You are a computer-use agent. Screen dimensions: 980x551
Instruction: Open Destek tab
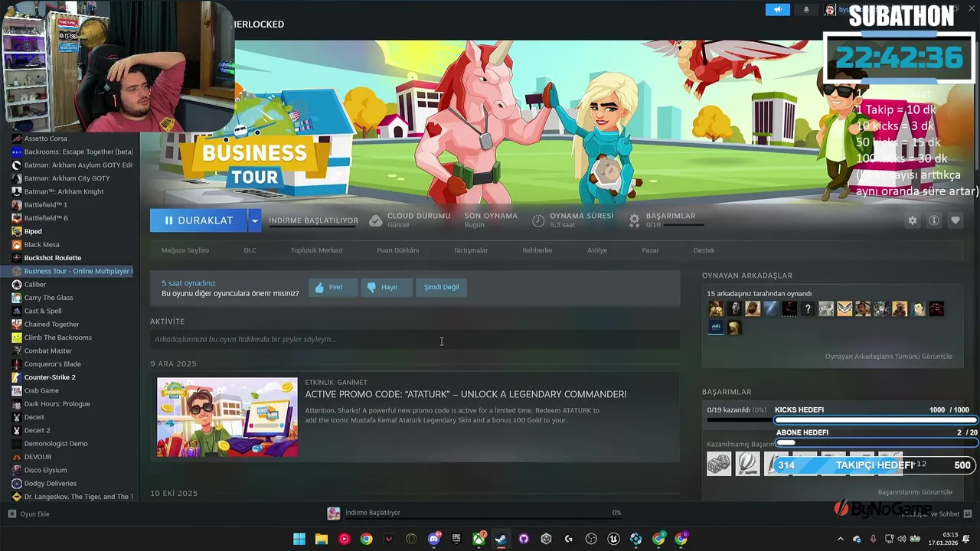point(704,250)
